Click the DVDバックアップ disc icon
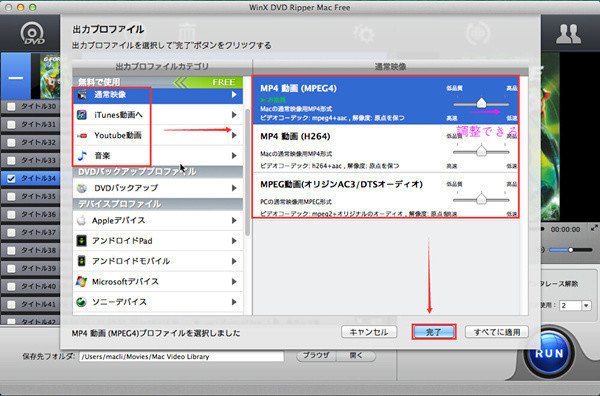 point(82,188)
